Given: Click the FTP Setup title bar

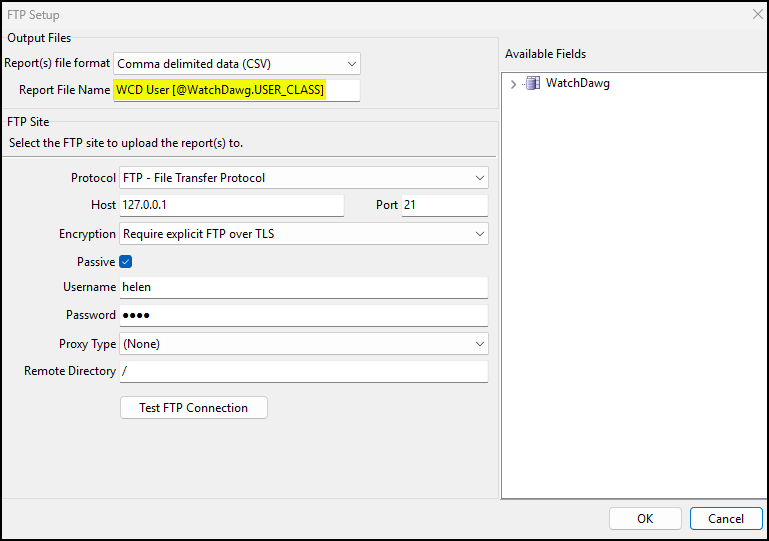Looking at the screenshot, I should 380,15.
